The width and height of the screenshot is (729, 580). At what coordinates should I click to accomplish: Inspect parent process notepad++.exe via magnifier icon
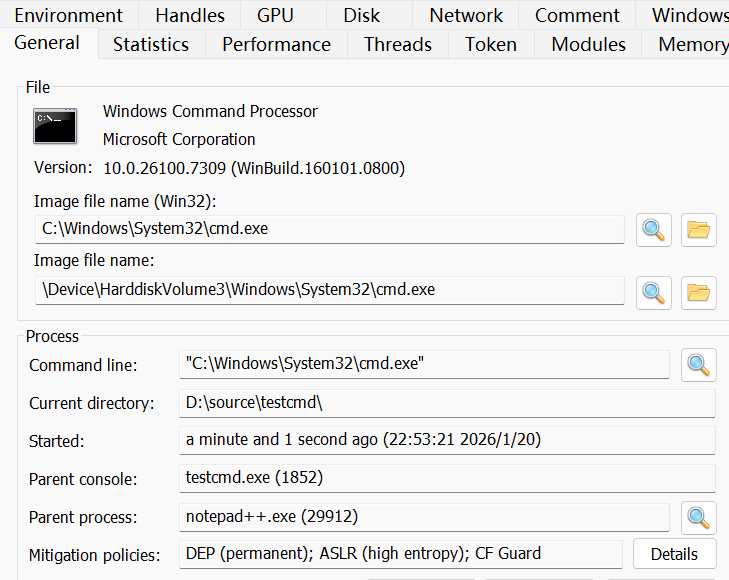pyautogui.click(x=699, y=517)
